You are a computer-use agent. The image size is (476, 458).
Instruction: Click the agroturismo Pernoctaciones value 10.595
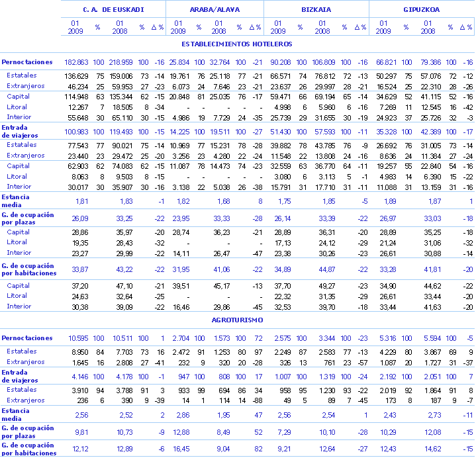78,338
